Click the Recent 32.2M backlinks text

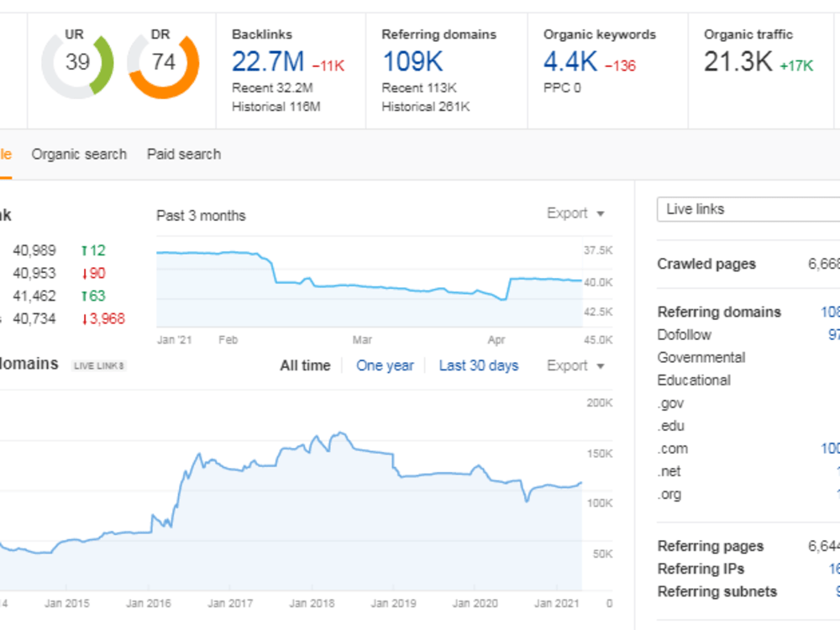point(272,88)
